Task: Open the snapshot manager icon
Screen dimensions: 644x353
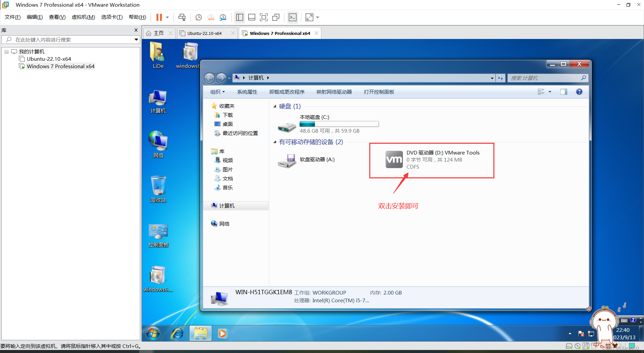Action: coord(223,17)
